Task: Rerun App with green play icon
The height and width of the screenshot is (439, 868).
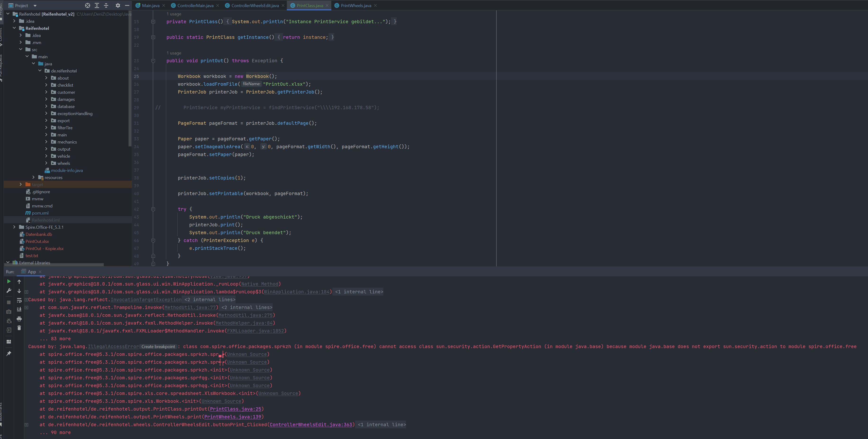Action: 9,281
